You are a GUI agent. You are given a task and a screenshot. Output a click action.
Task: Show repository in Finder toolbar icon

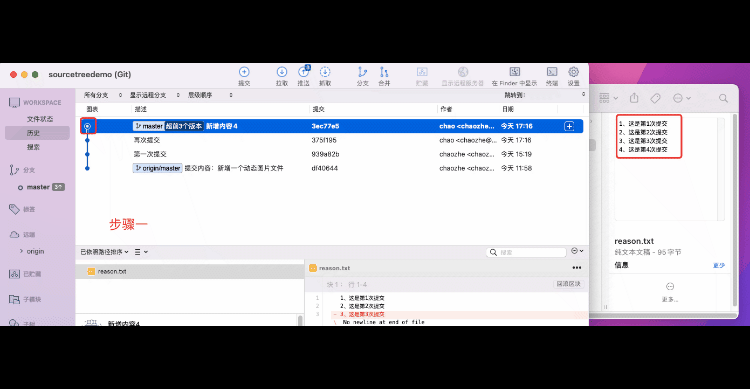tap(514, 76)
